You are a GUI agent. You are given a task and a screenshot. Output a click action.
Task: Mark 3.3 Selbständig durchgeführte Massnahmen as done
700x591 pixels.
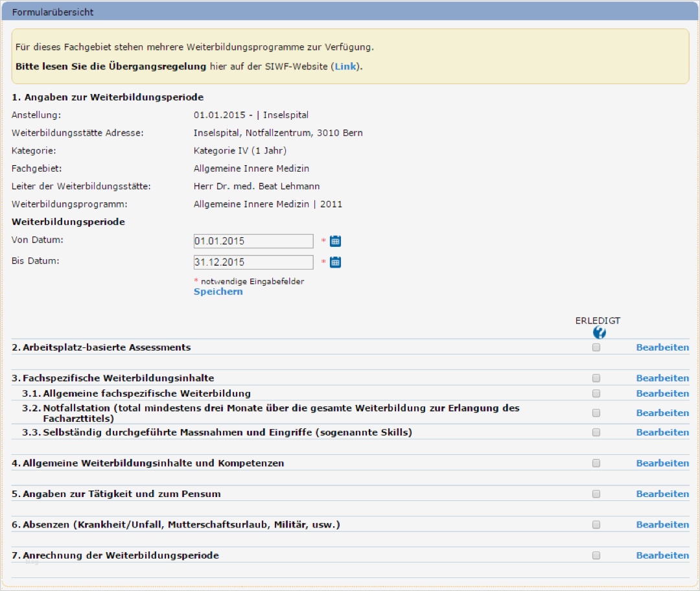tap(596, 432)
